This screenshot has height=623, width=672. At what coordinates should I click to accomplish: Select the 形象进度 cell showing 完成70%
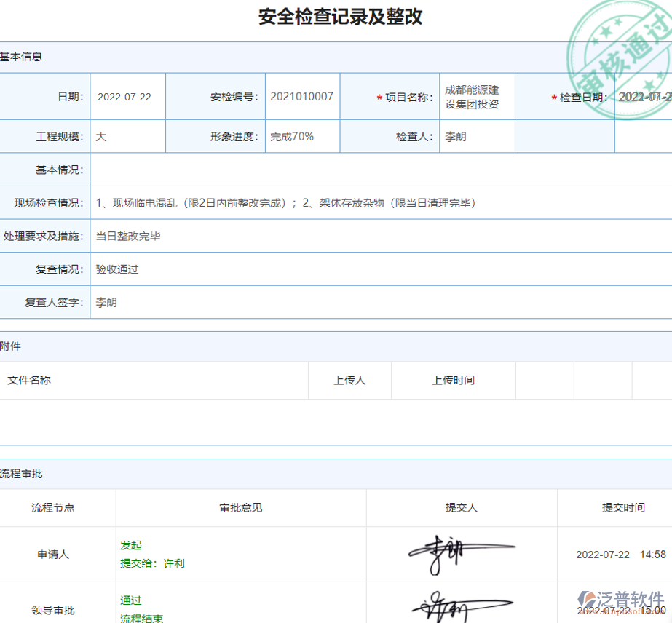click(x=302, y=136)
